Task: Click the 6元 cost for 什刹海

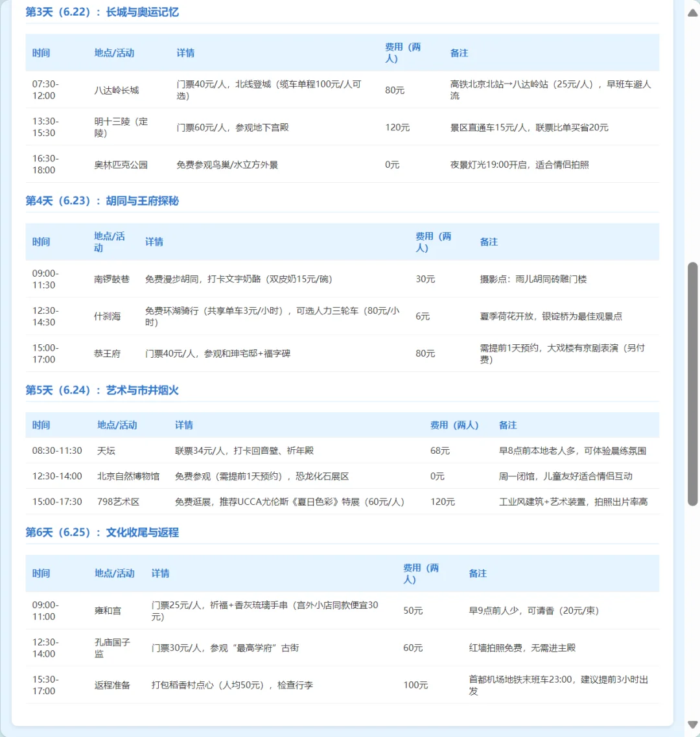Action: pos(423,316)
